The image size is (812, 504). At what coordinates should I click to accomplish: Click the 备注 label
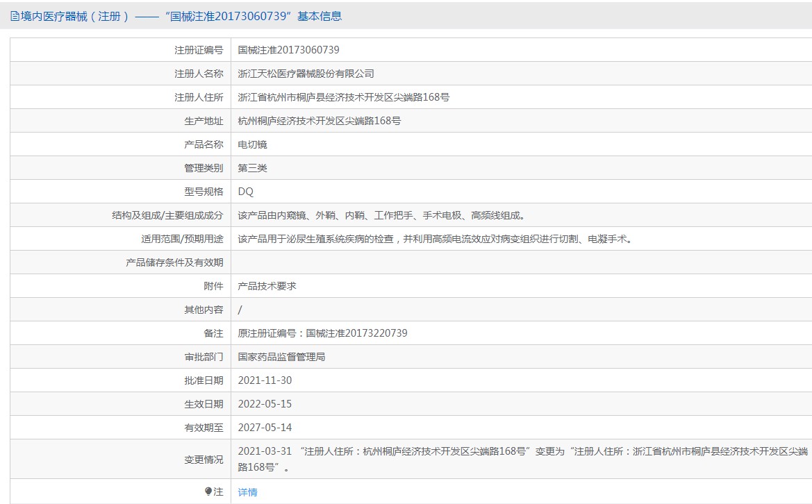(213, 334)
